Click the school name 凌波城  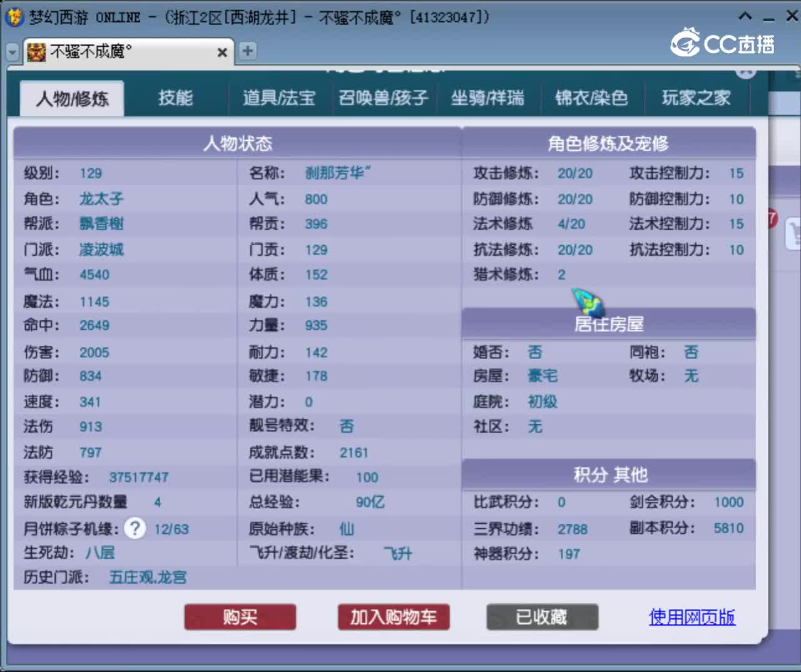pos(101,250)
